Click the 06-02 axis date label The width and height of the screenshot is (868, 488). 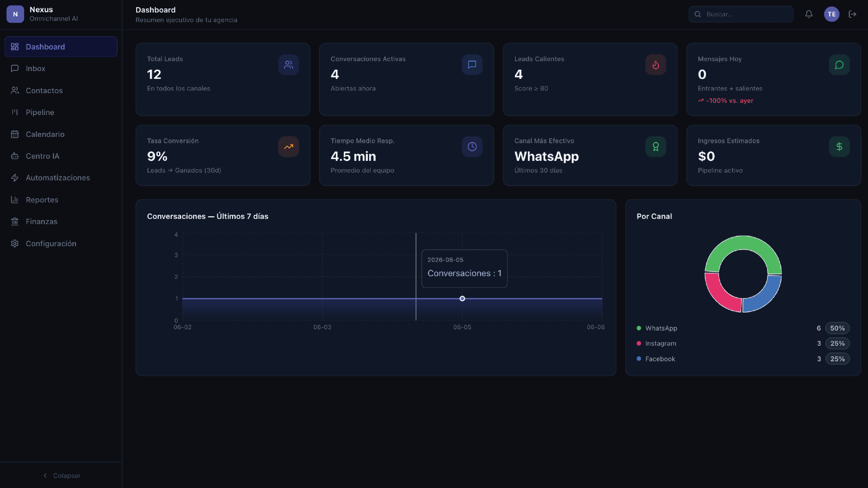coord(182,327)
